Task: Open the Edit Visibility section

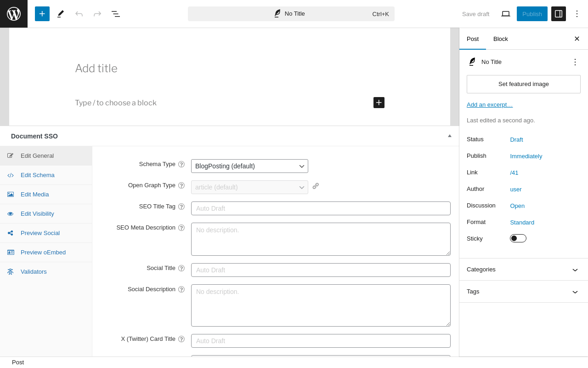Action: pos(37,213)
